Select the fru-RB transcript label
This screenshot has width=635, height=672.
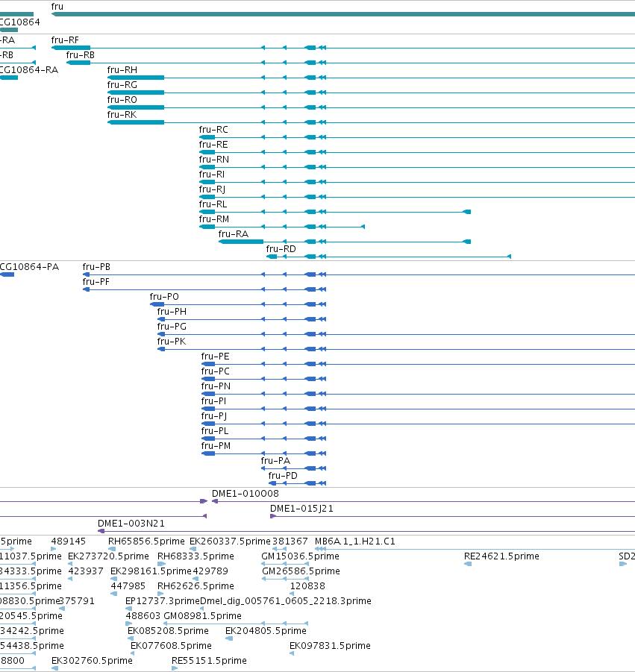[x=80, y=55]
